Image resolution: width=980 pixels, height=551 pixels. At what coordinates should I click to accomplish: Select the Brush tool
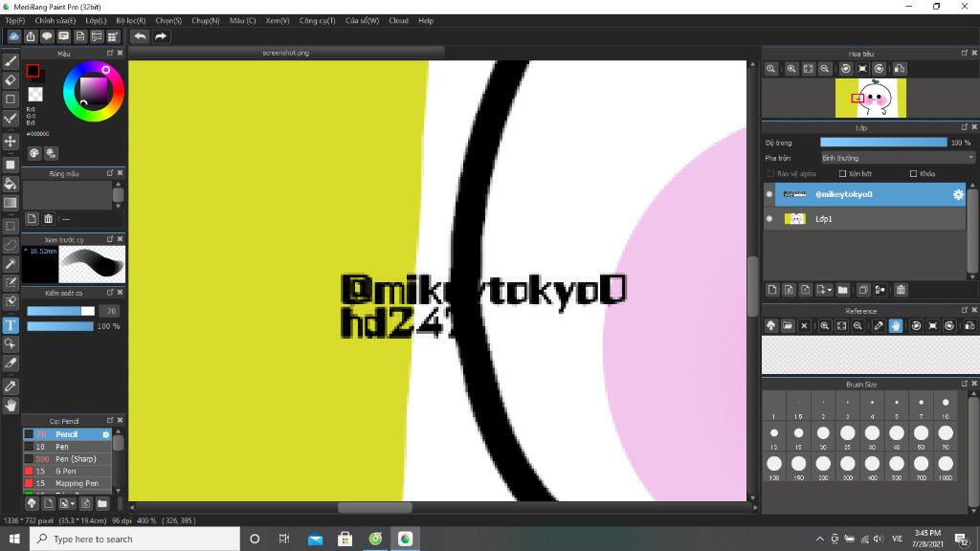tap(11, 61)
